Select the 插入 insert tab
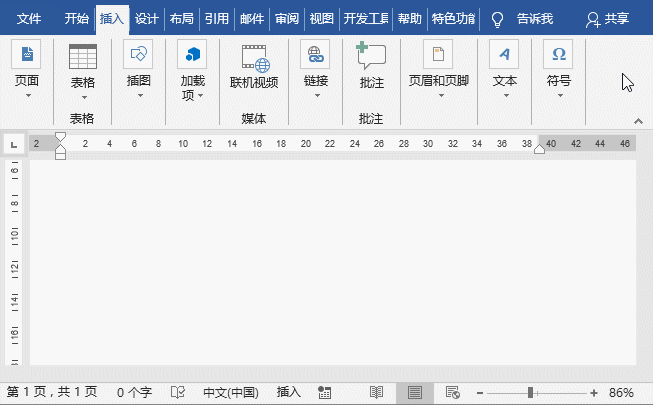Image resolution: width=653 pixels, height=405 pixels. (x=112, y=19)
